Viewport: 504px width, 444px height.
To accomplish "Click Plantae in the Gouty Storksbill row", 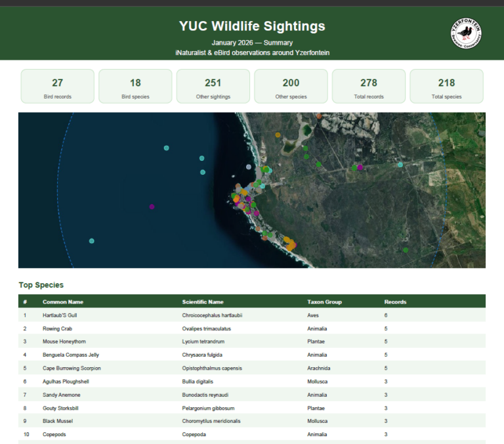I will pyautogui.click(x=316, y=409).
